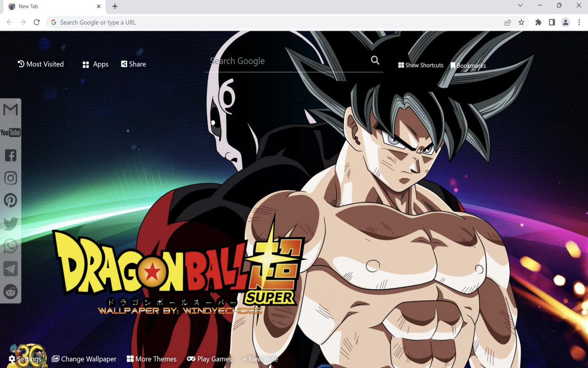Open Reddit from the side dock
Screen dimensions: 588x368
(11, 291)
